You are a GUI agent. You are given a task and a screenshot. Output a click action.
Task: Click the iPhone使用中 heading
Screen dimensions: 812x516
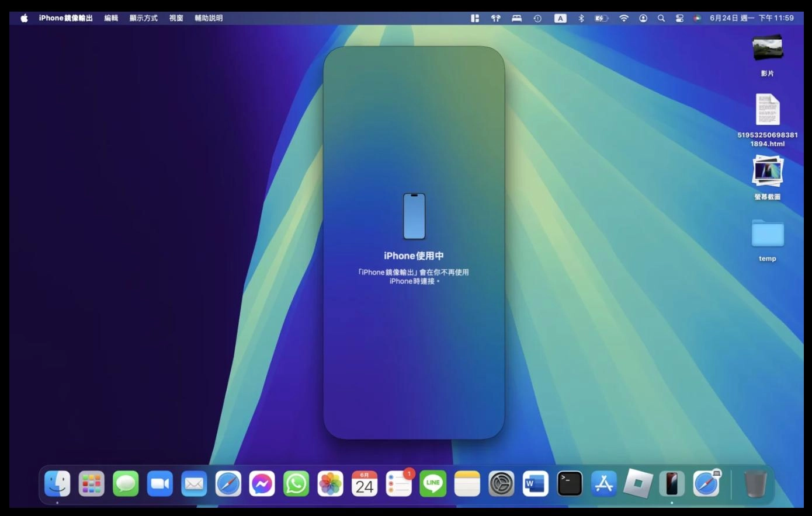(x=414, y=256)
